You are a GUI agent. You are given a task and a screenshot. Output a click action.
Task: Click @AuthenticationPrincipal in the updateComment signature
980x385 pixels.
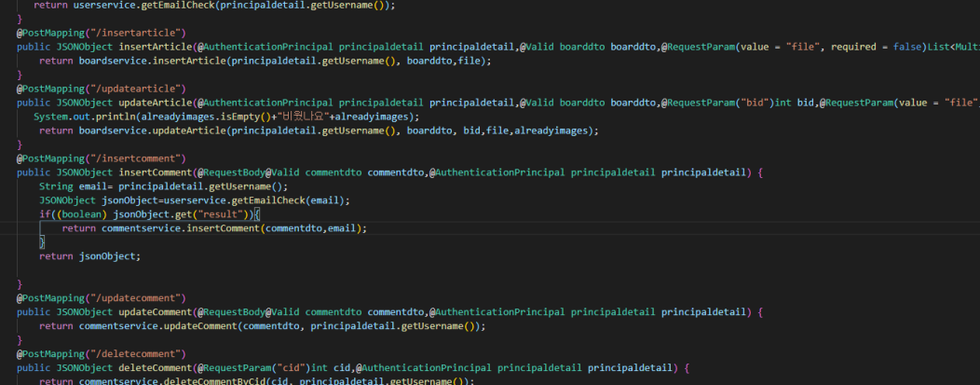(497, 312)
